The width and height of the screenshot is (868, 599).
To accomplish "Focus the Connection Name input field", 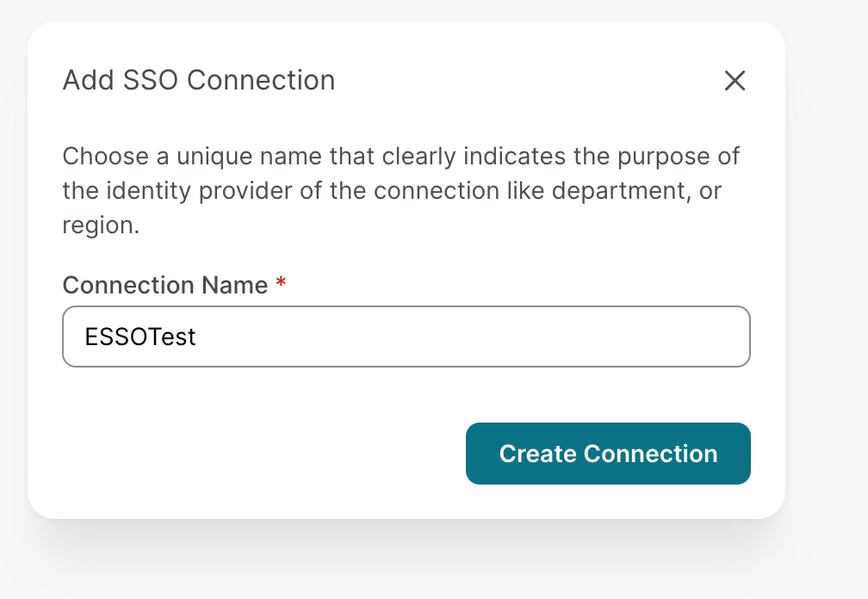I will coord(406,337).
